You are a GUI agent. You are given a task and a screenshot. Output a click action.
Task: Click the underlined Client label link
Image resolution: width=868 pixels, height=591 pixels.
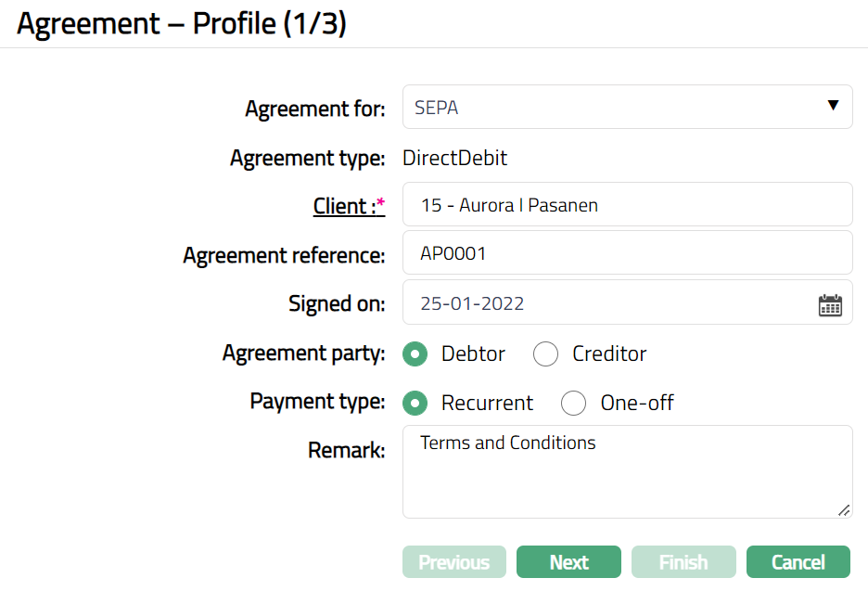pyautogui.click(x=345, y=206)
